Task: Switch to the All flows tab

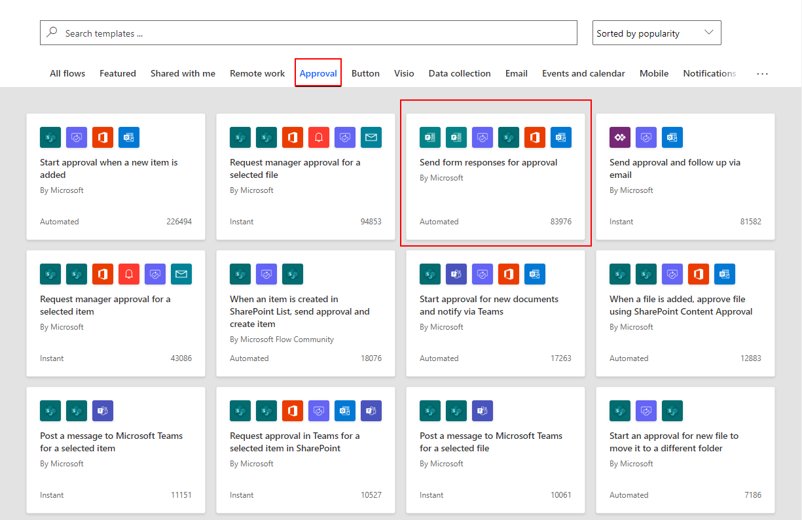Action: tap(67, 74)
